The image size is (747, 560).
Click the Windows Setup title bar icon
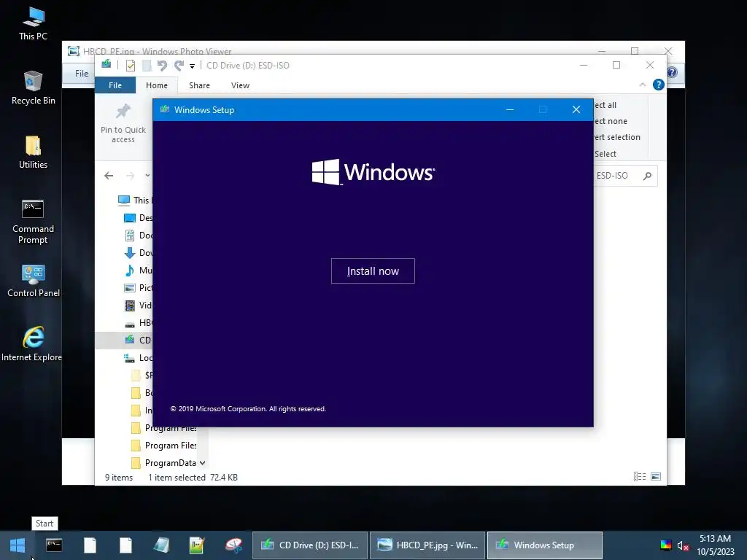165,109
